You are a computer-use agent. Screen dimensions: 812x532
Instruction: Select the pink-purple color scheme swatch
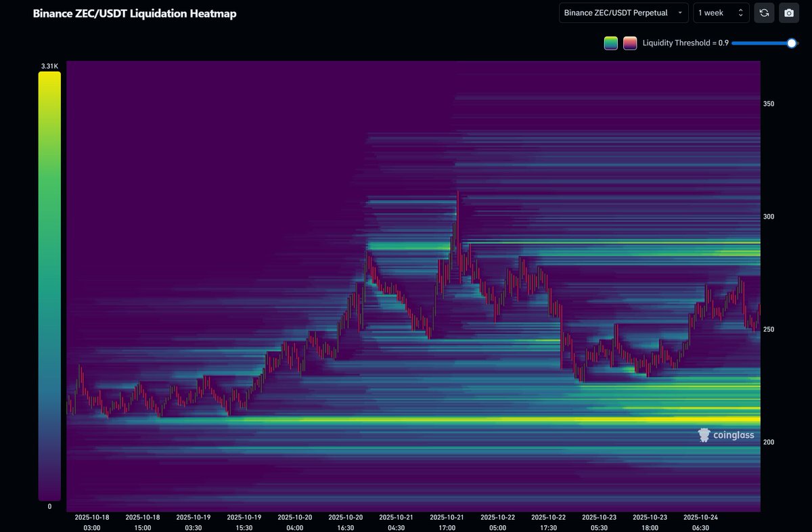click(x=630, y=43)
